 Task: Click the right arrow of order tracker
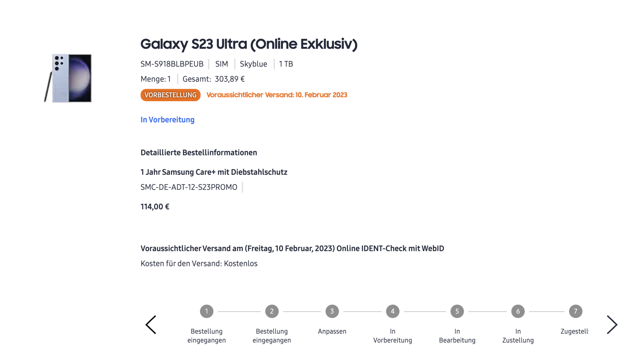[x=612, y=325]
